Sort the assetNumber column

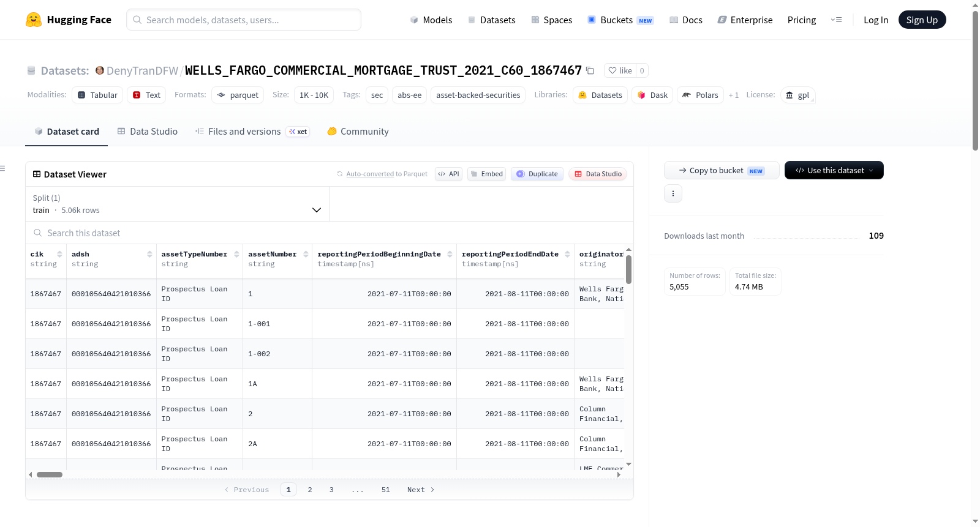click(306, 254)
